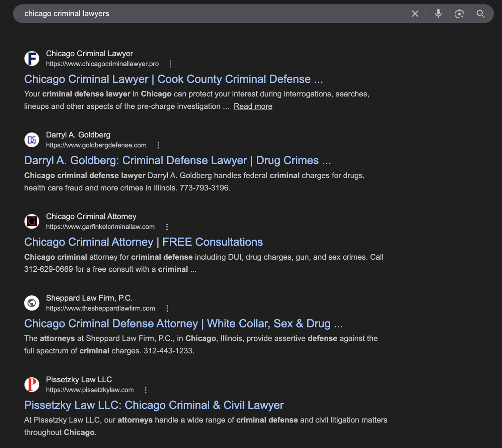Click the Read more link

coord(253,106)
